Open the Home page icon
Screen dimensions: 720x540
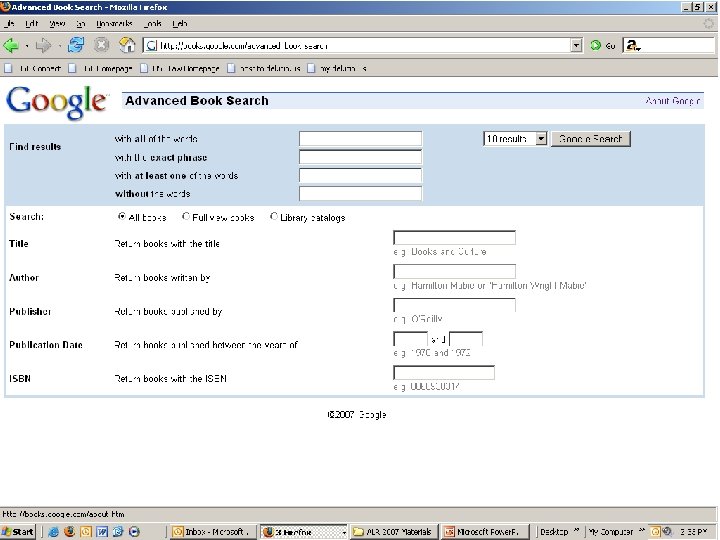[x=127, y=45]
